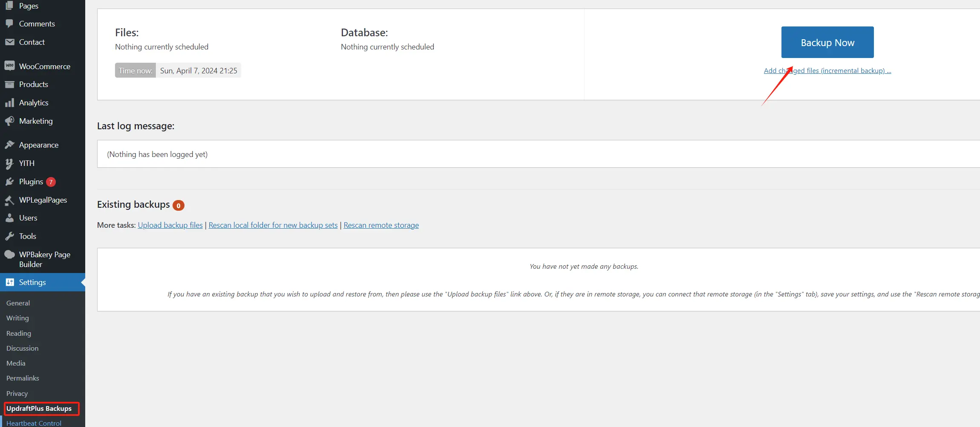Click the Pages sidebar icon
The width and height of the screenshot is (980, 427).
click(9, 6)
